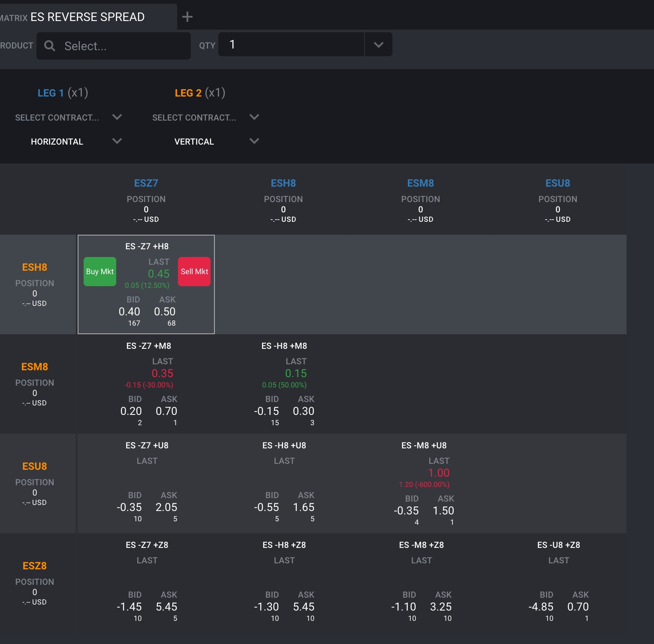Open the Horizontal orientation chevron

click(117, 141)
